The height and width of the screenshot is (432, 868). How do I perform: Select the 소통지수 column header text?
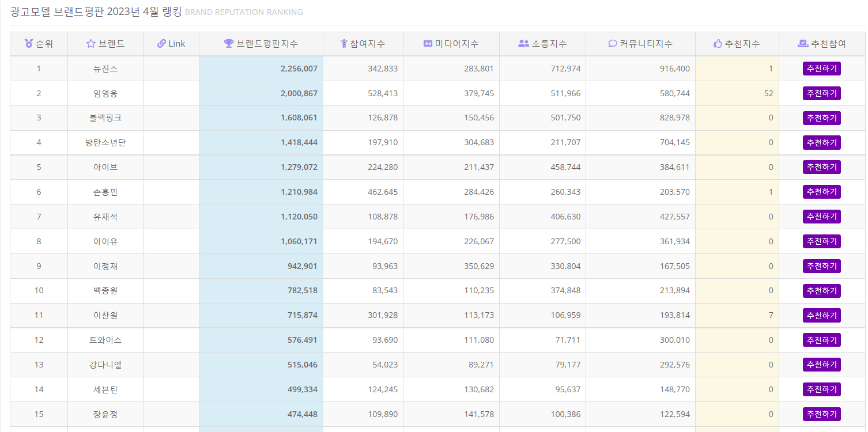pyautogui.click(x=549, y=44)
